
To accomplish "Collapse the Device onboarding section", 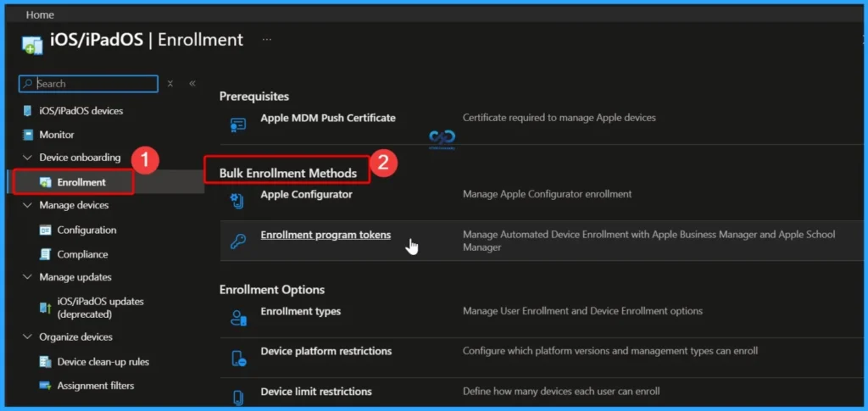I will pyautogui.click(x=27, y=158).
